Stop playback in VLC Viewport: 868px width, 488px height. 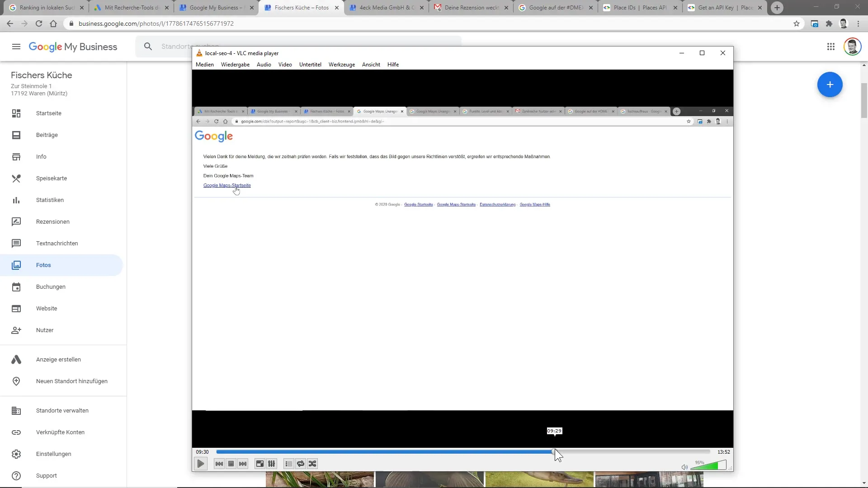click(231, 464)
